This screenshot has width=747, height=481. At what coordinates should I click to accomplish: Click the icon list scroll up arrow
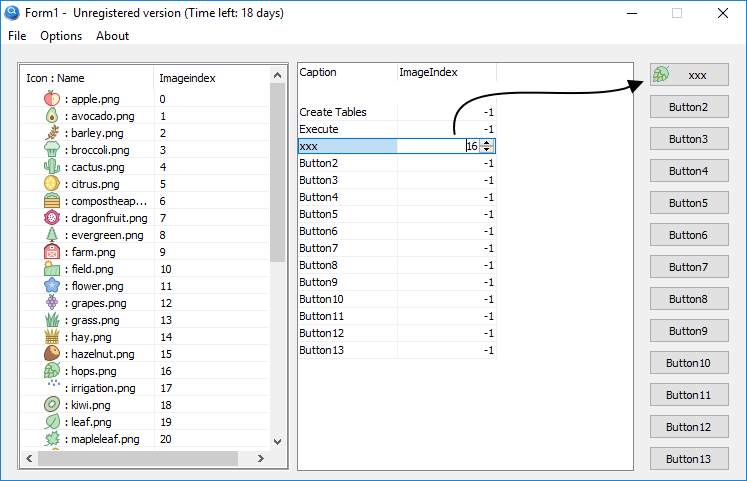pyautogui.click(x=277, y=75)
